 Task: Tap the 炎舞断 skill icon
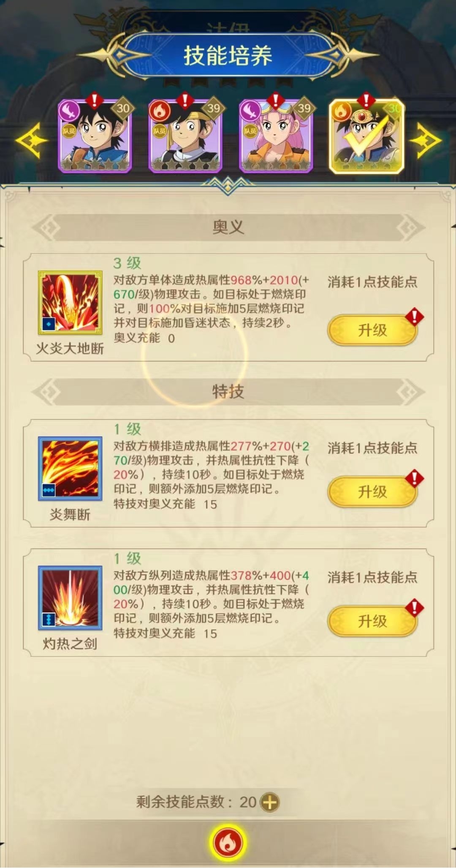70,469
